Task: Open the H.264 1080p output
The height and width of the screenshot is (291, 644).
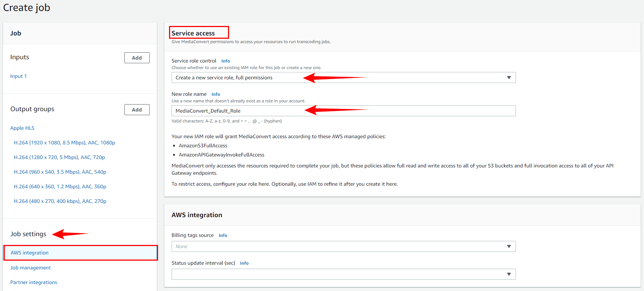Action: pyautogui.click(x=64, y=143)
